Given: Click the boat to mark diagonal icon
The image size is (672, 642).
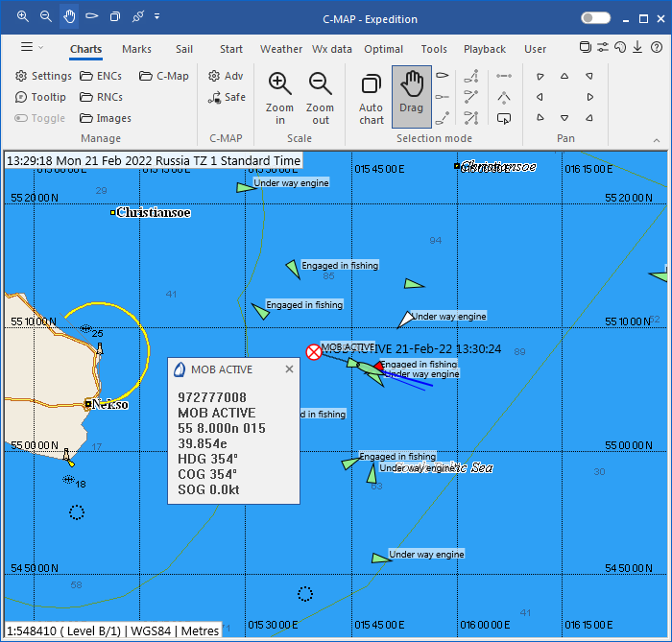Looking at the screenshot, I should pyautogui.click(x=471, y=97).
